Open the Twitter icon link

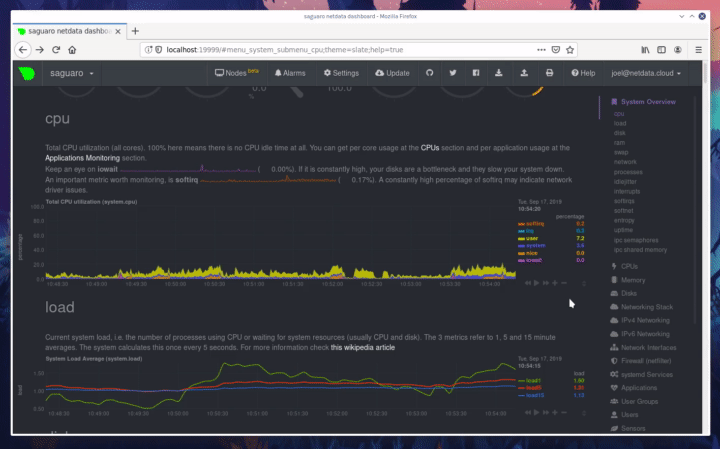pyautogui.click(x=453, y=73)
